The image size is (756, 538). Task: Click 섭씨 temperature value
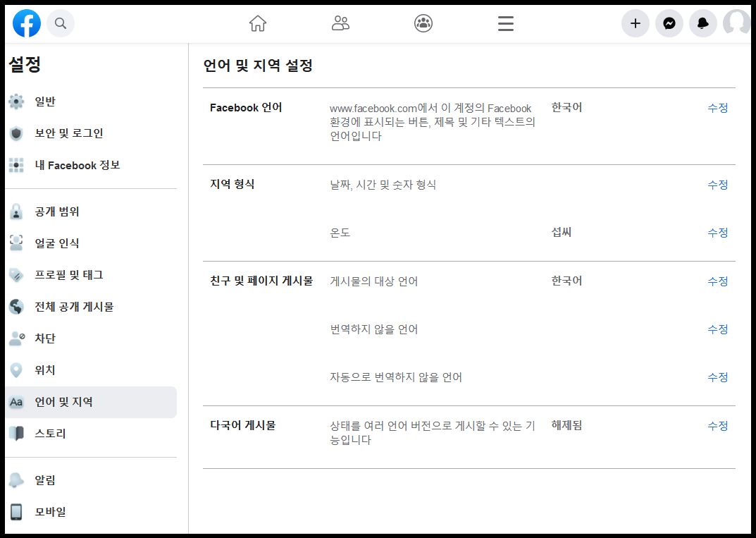coord(562,233)
